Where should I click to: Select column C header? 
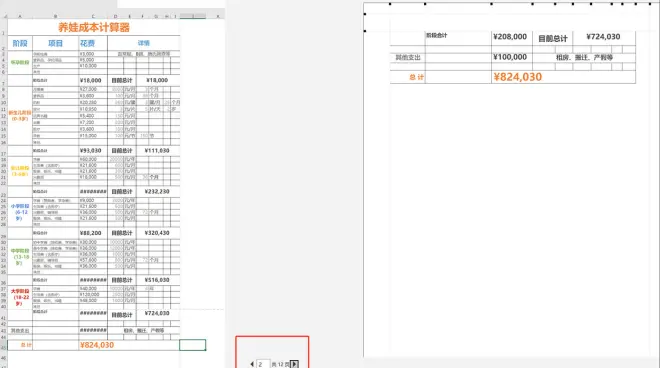click(93, 16)
